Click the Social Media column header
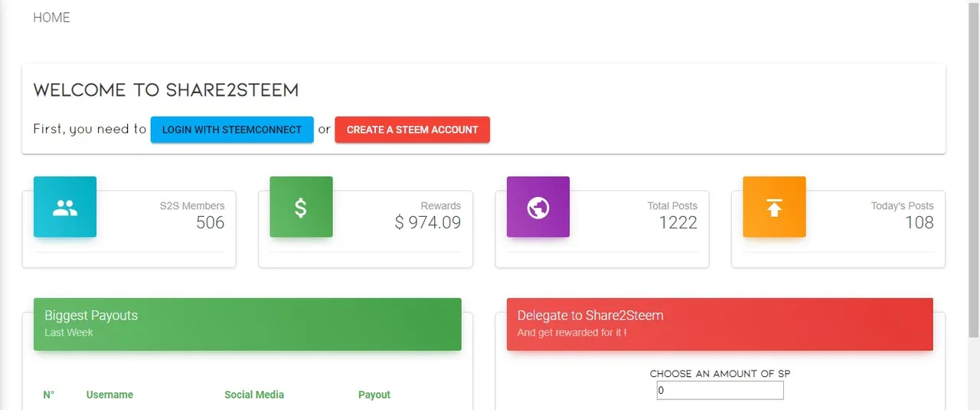The width and height of the screenshot is (980, 410). point(254,395)
